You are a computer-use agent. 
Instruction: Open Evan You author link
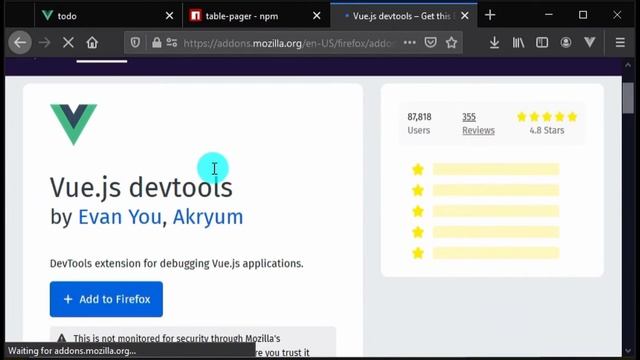click(120, 217)
